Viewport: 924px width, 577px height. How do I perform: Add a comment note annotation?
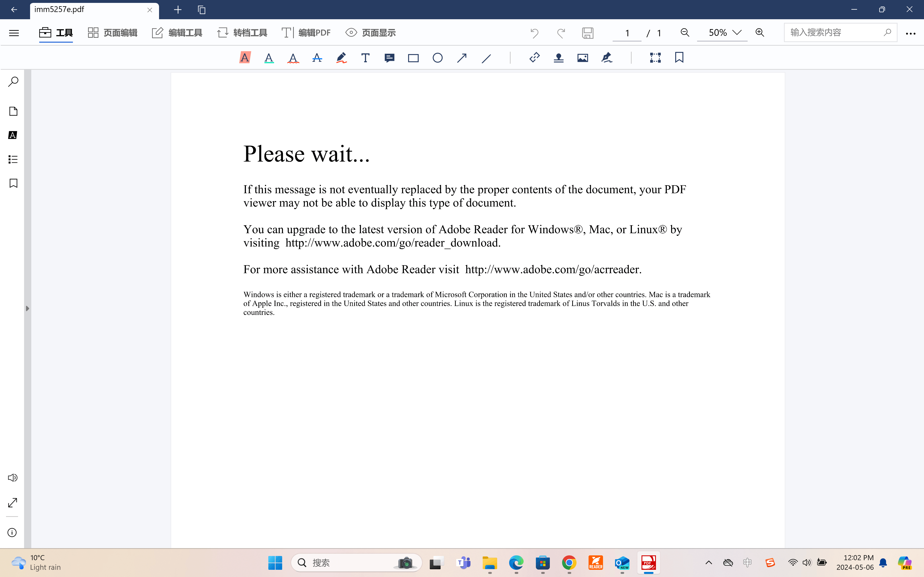[x=390, y=58]
